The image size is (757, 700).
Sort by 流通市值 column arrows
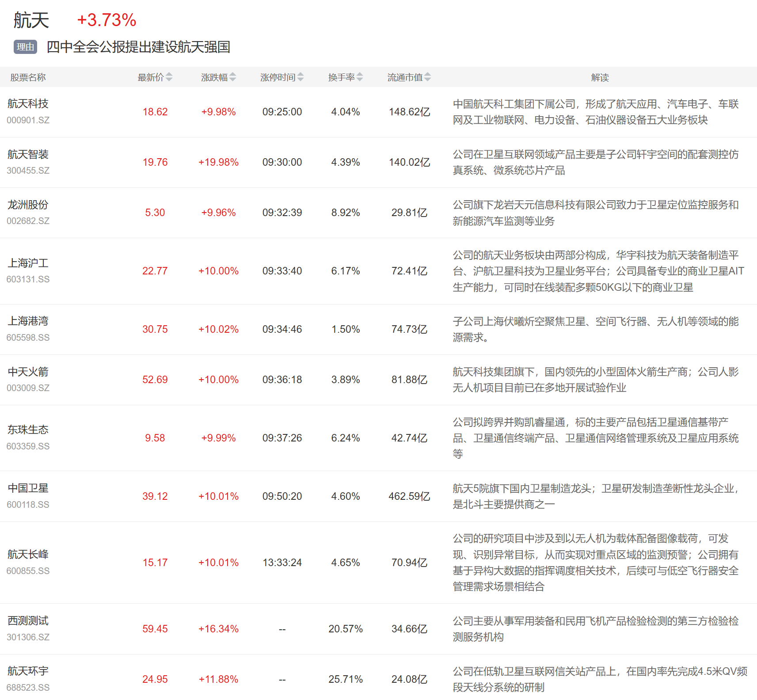click(x=427, y=77)
